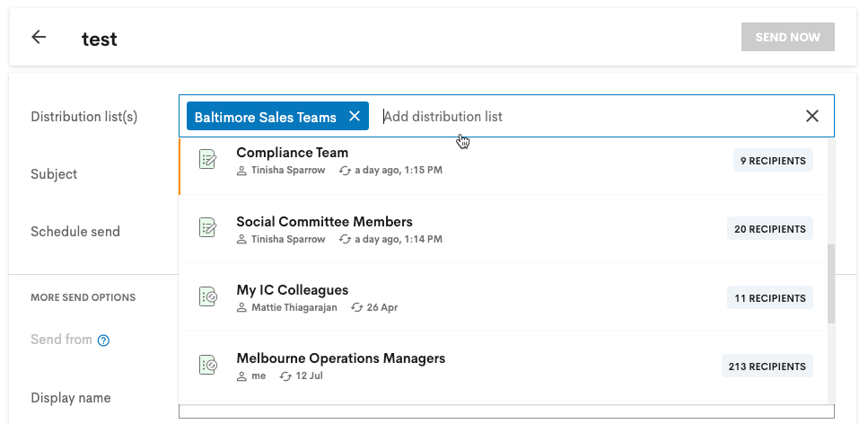Click Social Committee Members list icon
This screenshot has width=868, height=424.
coord(207,228)
